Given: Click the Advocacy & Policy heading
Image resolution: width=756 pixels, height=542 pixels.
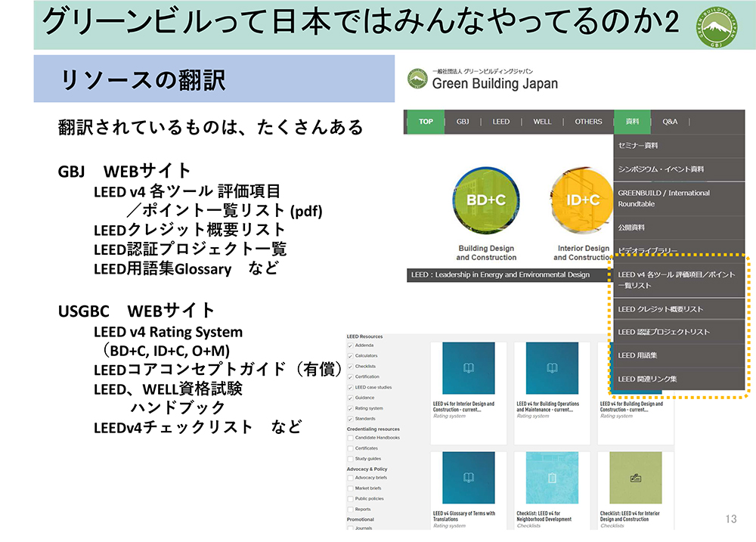Looking at the screenshot, I should click(367, 469).
